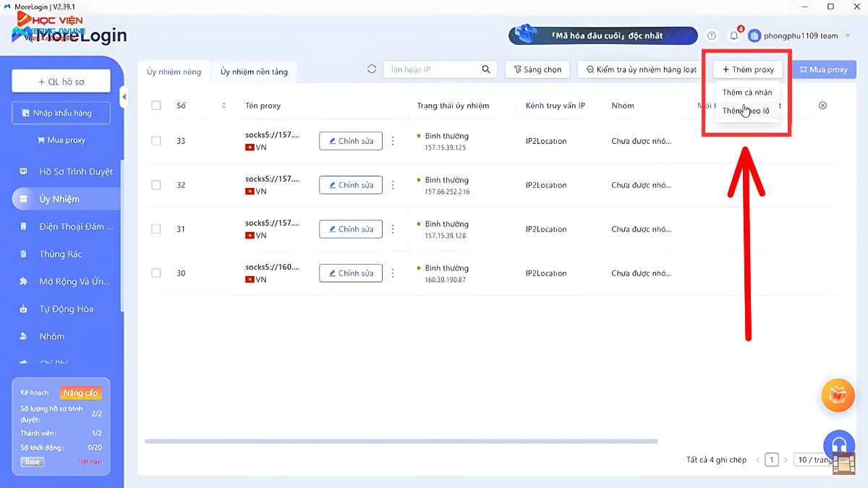Screen dimensions: 868x488
Task: Click IP address 160.30.190.87
Action: pos(446,280)
